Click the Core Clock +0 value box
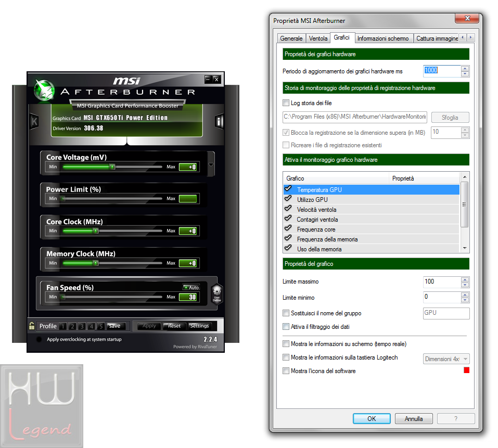The width and height of the screenshot is (498, 448). (188, 231)
